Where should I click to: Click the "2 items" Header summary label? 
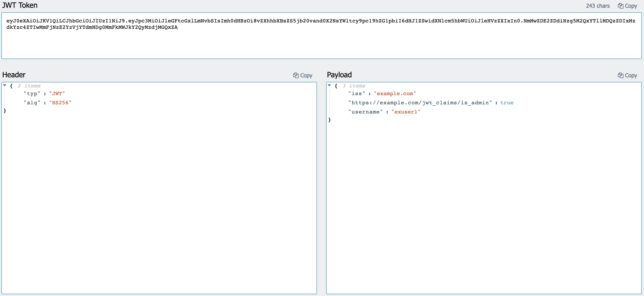point(29,86)
